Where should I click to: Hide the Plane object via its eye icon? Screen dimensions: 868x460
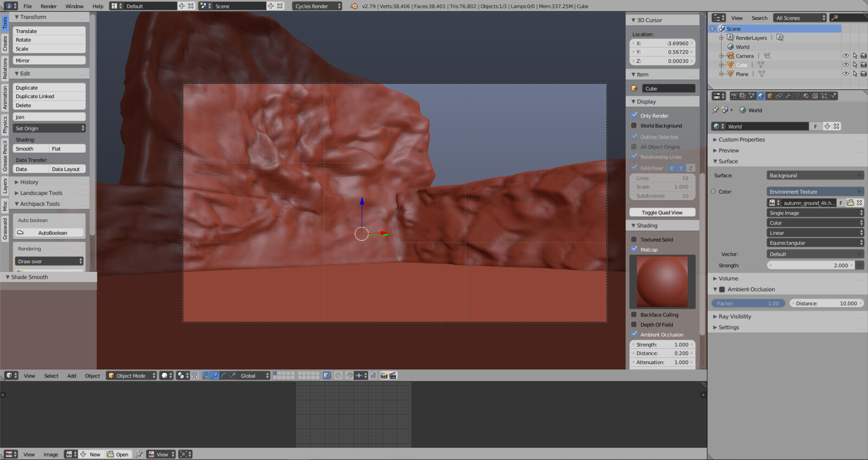click(x=845, y=74)
